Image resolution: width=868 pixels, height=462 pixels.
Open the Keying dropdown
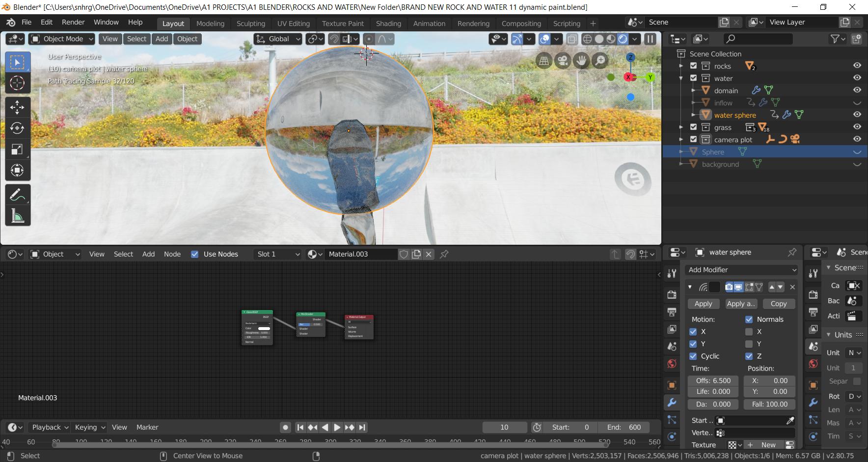coord(89,427)
